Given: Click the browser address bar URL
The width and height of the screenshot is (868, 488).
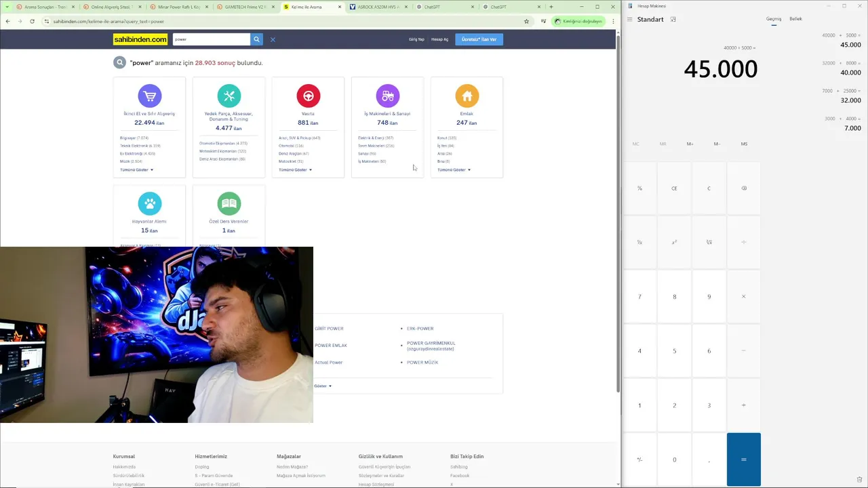Looking at the screenshot, I should (108, 21).
